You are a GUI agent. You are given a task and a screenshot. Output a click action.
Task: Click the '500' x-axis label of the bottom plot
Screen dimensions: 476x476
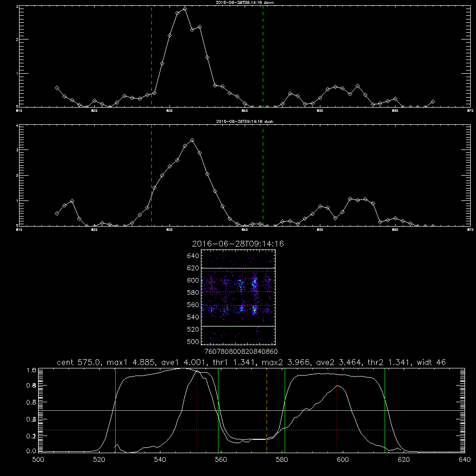click(x=38, y=460)
